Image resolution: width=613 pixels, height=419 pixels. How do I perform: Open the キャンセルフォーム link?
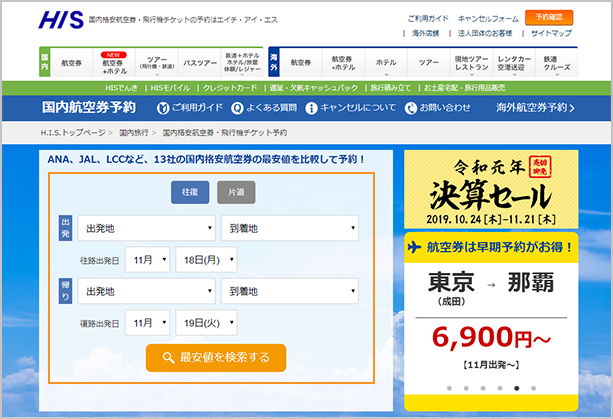489,18
